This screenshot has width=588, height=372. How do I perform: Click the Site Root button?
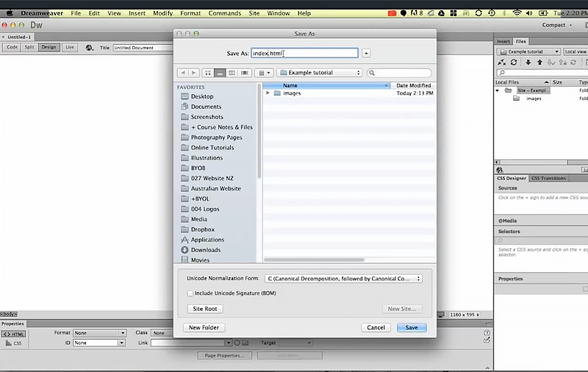click(205, 309)
